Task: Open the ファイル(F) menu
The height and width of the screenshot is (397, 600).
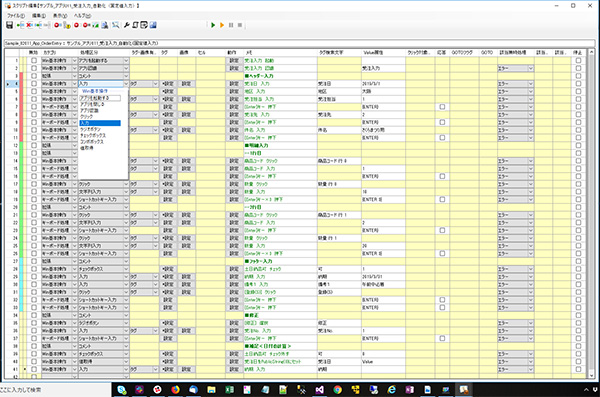Action: (x=16, y=16)
